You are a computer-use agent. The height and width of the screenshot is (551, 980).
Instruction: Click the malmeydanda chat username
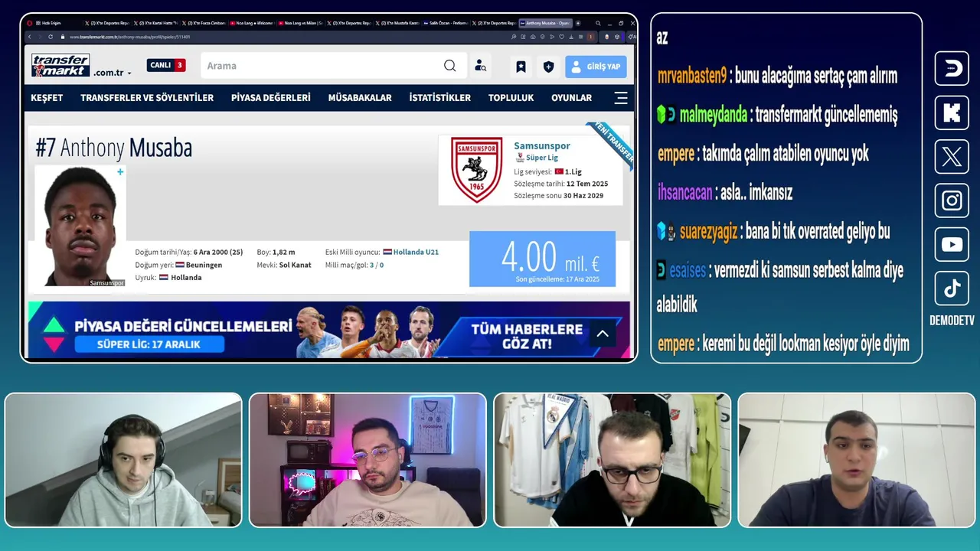pyautogui.click(x=714, y=115)
